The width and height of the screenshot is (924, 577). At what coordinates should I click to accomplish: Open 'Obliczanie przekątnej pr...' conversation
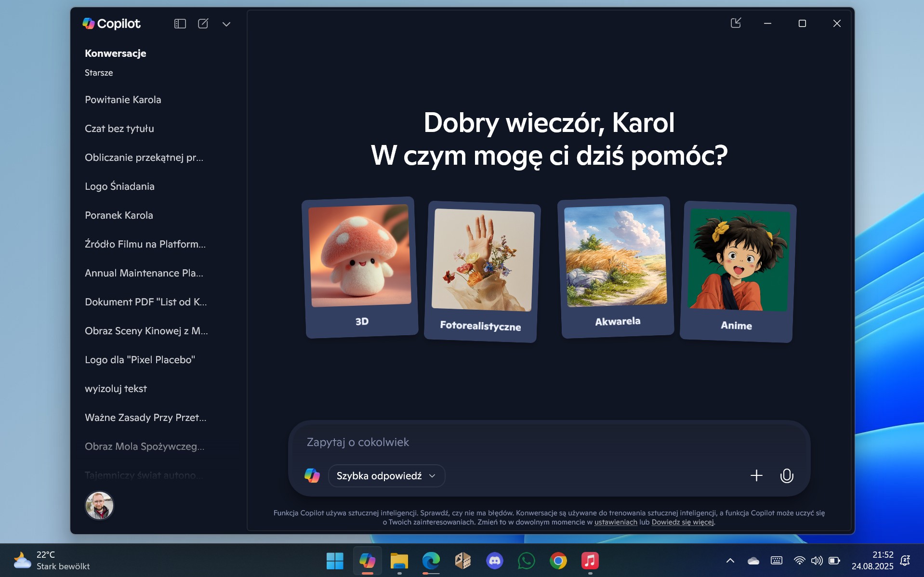click(x=144, y=157)
